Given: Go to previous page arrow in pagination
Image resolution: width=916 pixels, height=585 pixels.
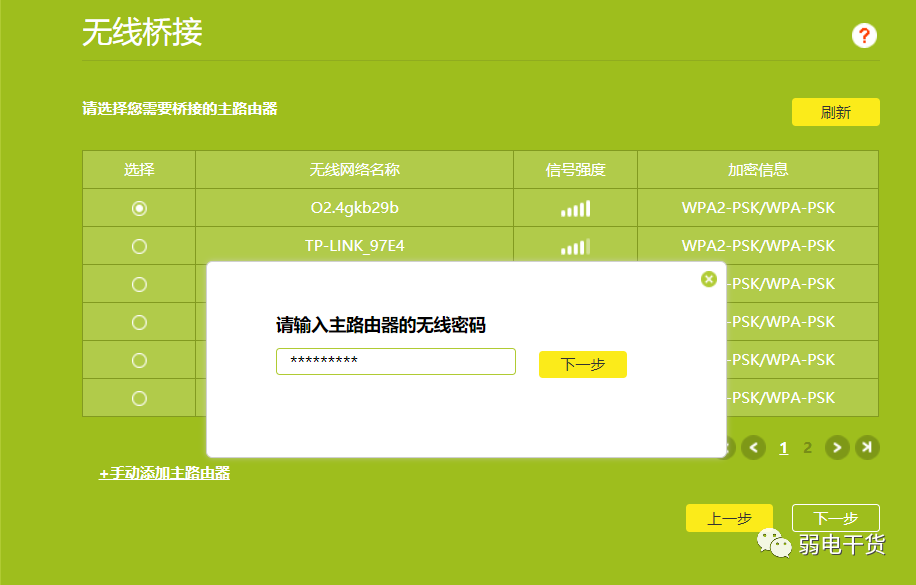Looking at the screenshot, I should pos(754,448).
